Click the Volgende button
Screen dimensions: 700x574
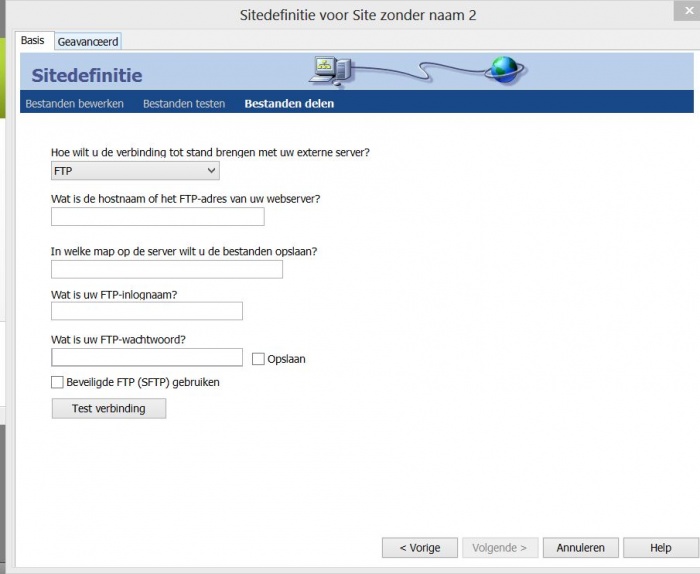click(500, 548)
